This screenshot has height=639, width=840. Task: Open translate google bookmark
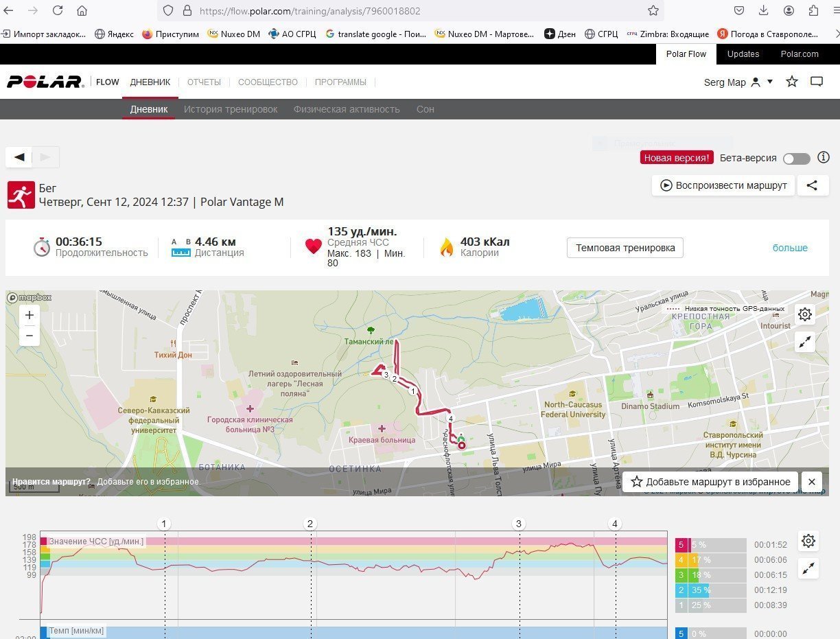pos(376,34)
